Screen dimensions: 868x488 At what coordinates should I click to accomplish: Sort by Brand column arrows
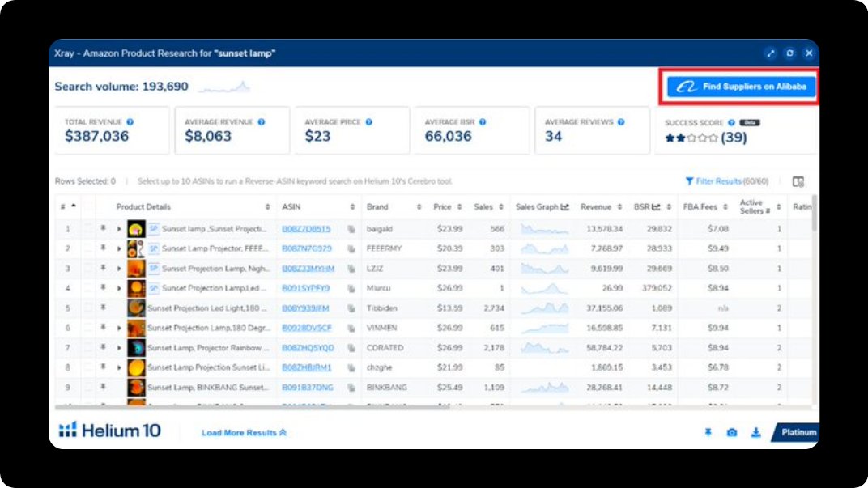[419, 207]
